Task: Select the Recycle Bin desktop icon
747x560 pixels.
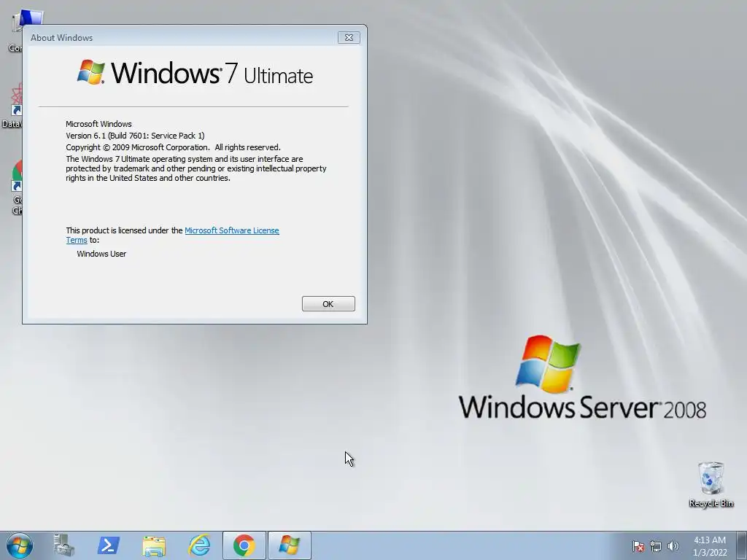Action: click(711, 484)
